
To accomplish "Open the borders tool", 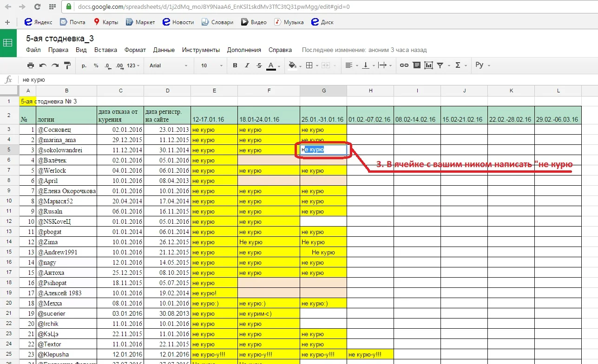I will coord(309,65).
